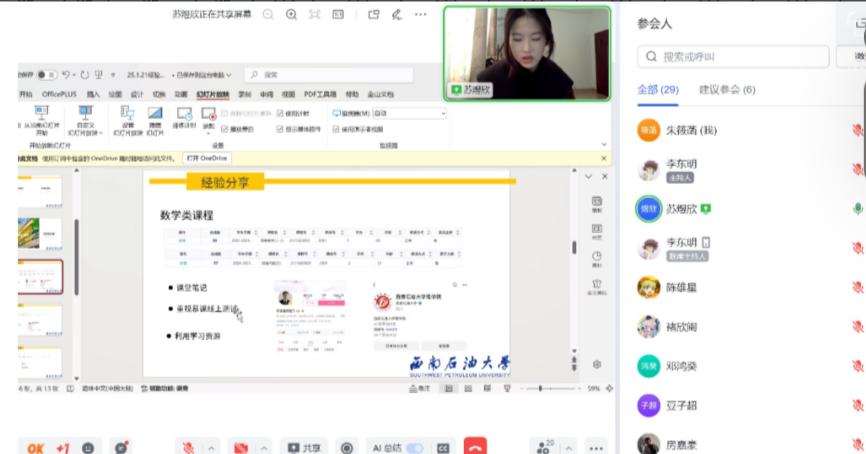Image resolution: width=866 pixels, height=454 pixels.
Task: Click From Beginning slideshow icon
Action: click(x=41, y=113)
